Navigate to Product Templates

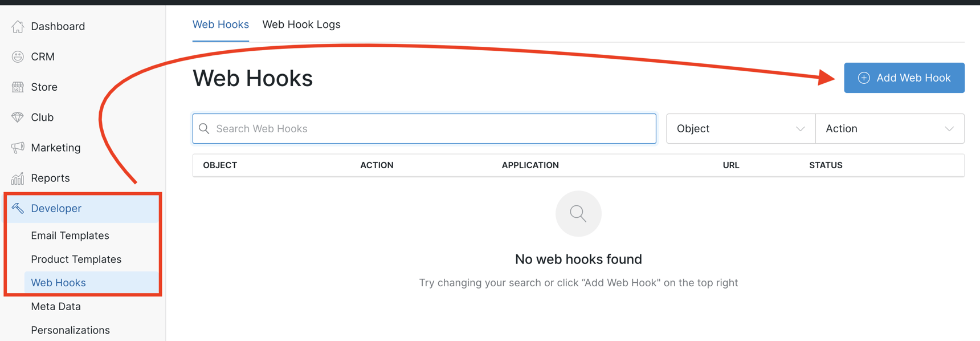[76, 259]
